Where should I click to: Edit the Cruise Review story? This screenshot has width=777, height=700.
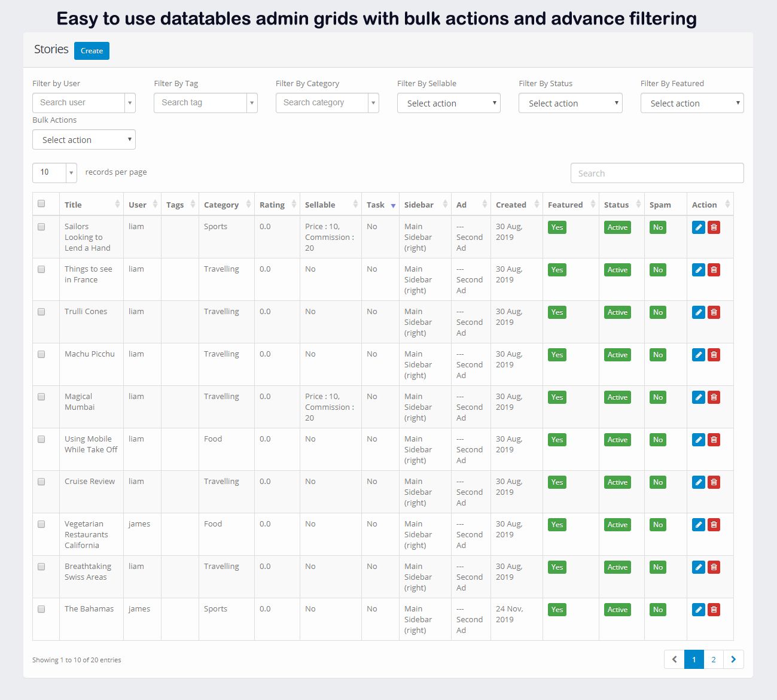pyautogui.click(x=698, y=482)
